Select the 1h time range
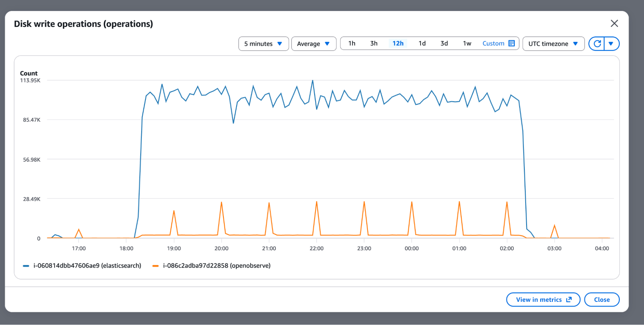Viewport: 644px width, 325px height. 352,43
